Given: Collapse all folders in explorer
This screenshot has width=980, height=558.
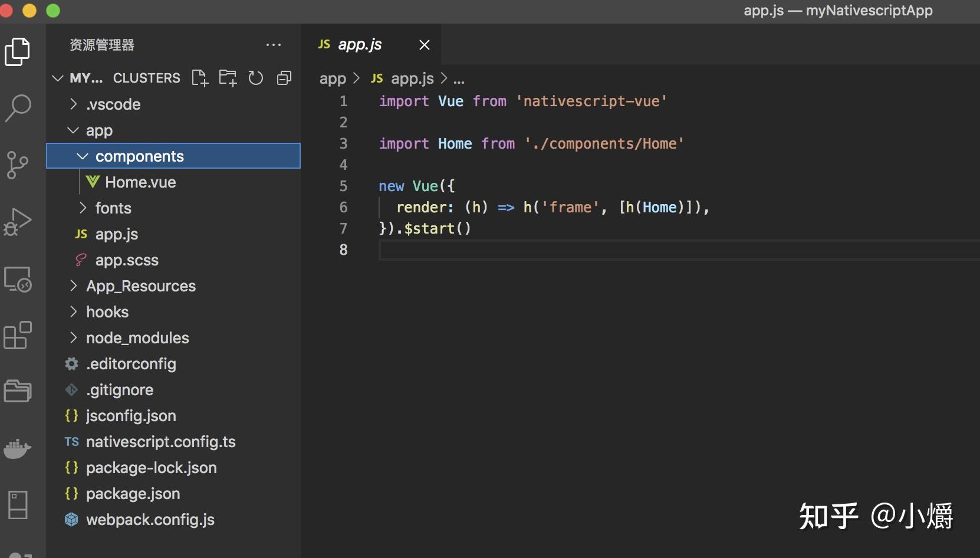Looking at the screenshot, I should click(284, 78).
